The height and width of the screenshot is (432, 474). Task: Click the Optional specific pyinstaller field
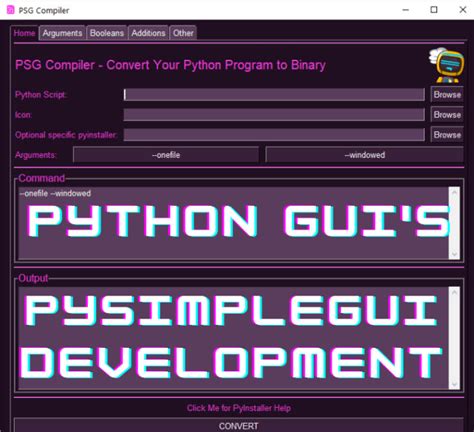[274, 135]
